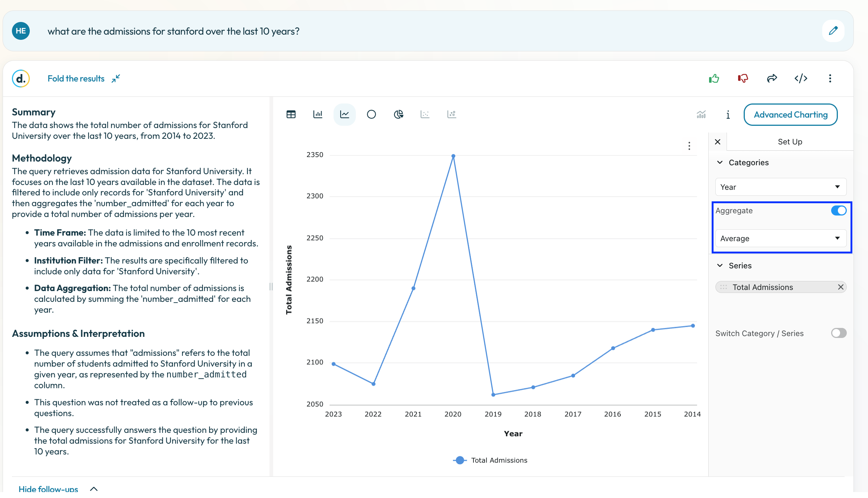Collapse the Categories section
Viewport: 868px width, 498px height.
click(x=720, y=162)
